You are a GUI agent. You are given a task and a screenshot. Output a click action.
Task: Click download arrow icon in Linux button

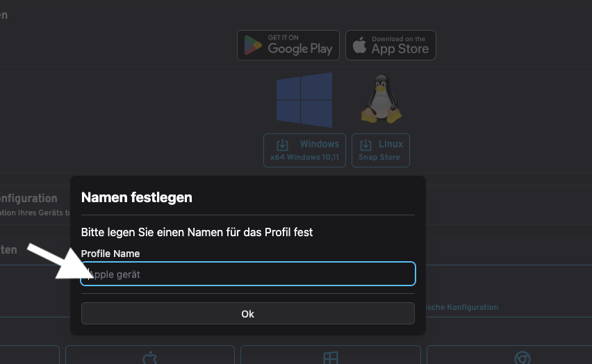(x=365, y=144)
